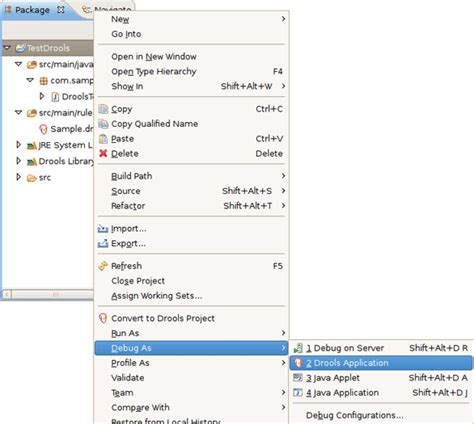Click the Convert to Drools Project icon
This screenshot has height=424, width=474.
[x=103, y=318]
